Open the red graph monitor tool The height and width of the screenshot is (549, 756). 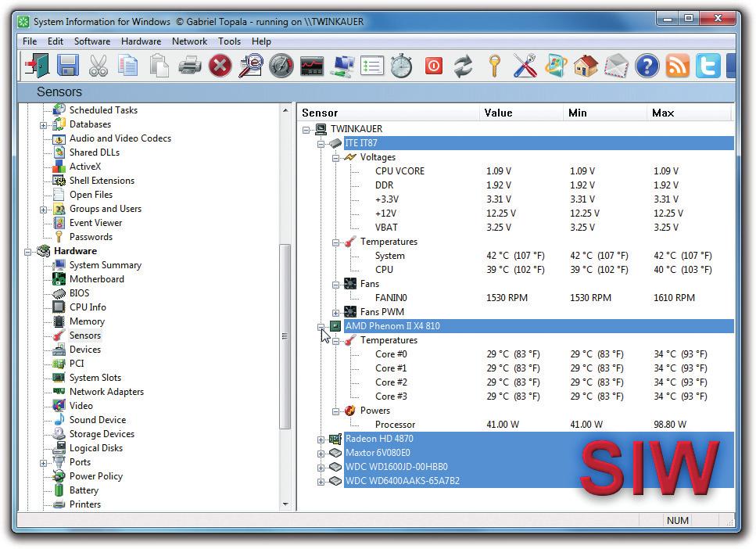pos(312,66)
